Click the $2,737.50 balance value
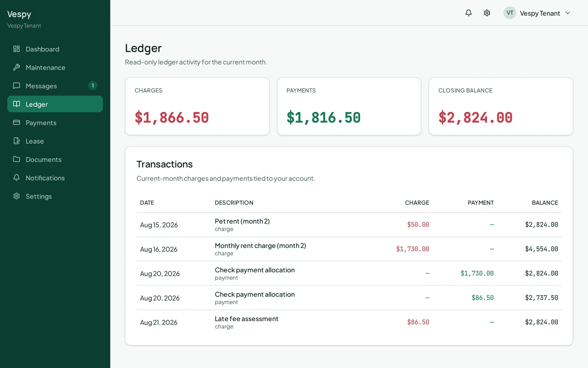588x368 pixels. pos(542,298)
